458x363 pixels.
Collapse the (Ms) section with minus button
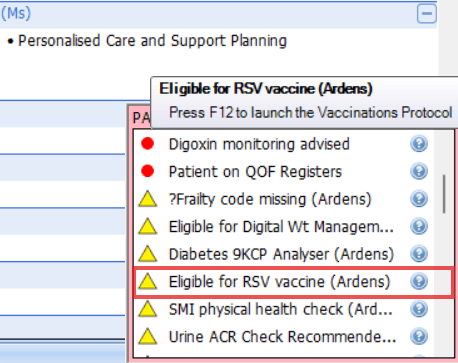426,14
